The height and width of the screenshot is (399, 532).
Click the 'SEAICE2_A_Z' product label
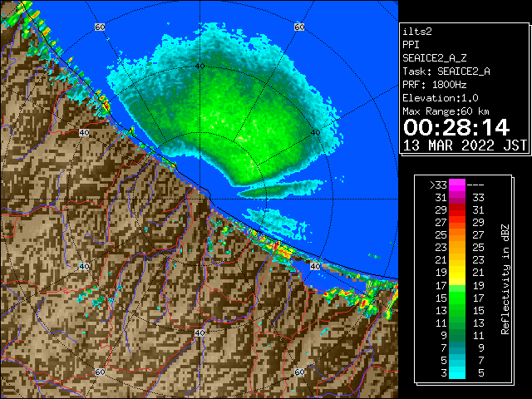pos(435,58)
